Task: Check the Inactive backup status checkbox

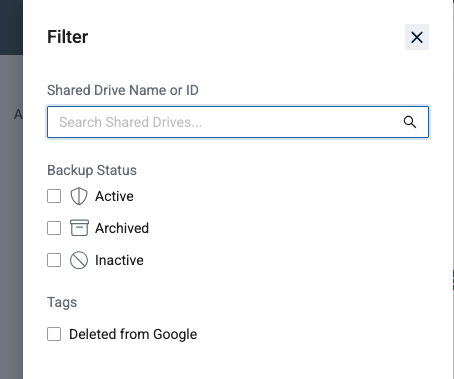Action: pyautogui.click(x=54, y=260)
